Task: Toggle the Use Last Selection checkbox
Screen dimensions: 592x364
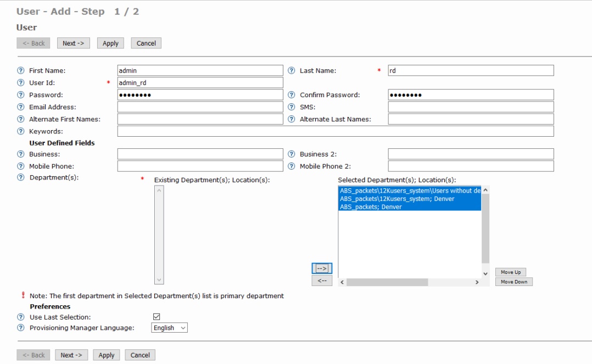Action: click(156, 317)
